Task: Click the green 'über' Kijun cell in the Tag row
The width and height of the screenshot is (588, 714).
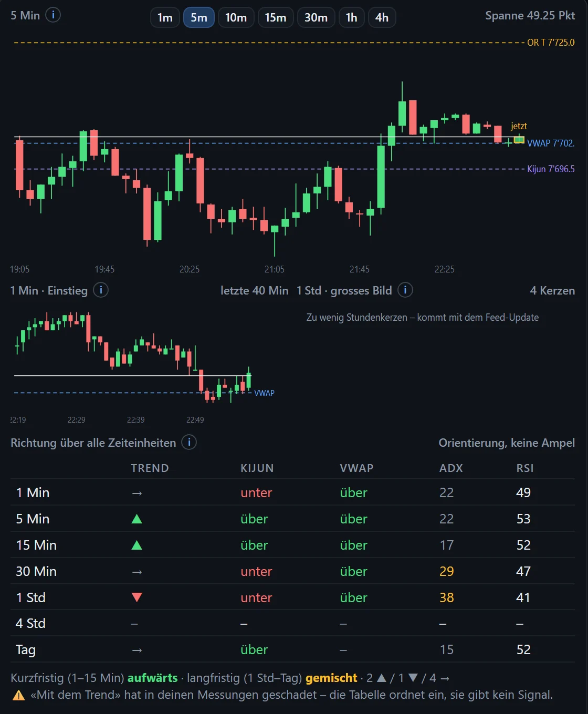Action: point(254,650)
